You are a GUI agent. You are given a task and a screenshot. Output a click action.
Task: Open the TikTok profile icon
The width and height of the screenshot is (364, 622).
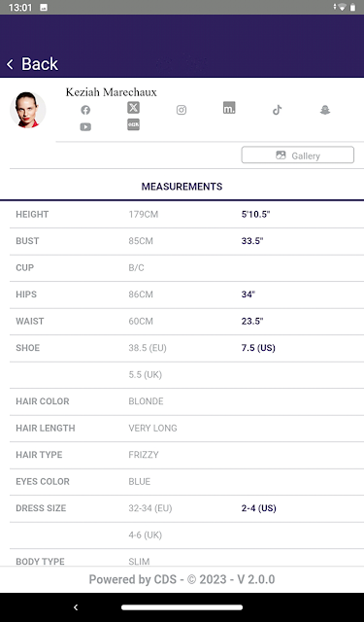click(278, 110)
